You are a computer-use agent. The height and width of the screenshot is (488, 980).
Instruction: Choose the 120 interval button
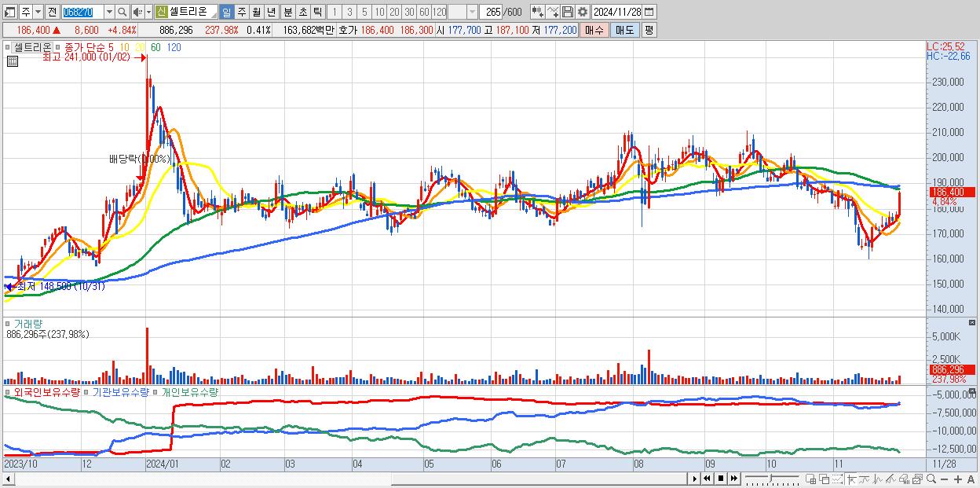tap(440, 13)
